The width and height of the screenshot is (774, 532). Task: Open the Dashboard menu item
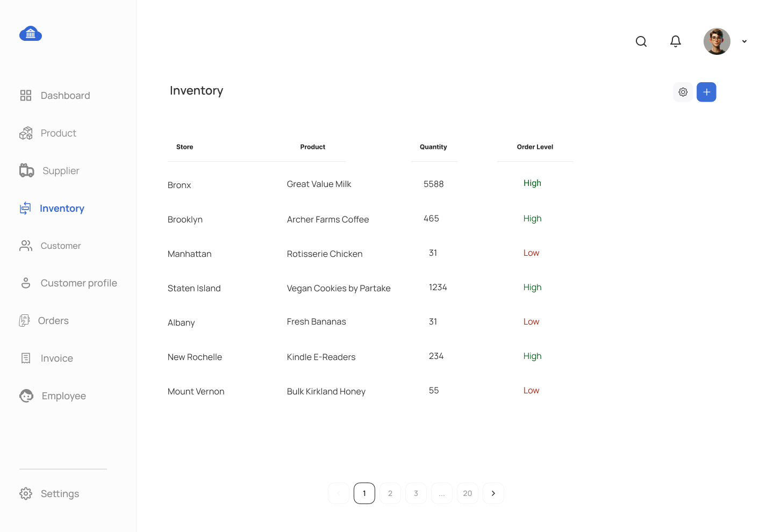(66, 96)
